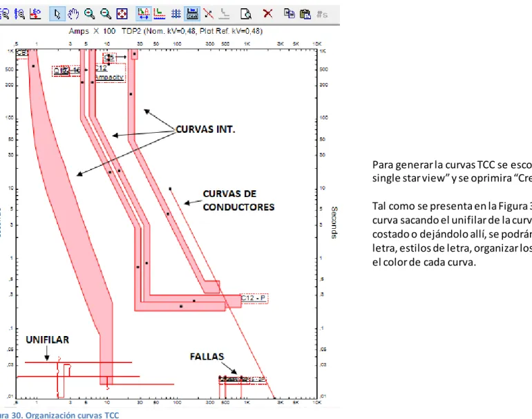
Task: Click the copy icon in toolbar
Action: (x=289, y=14)
